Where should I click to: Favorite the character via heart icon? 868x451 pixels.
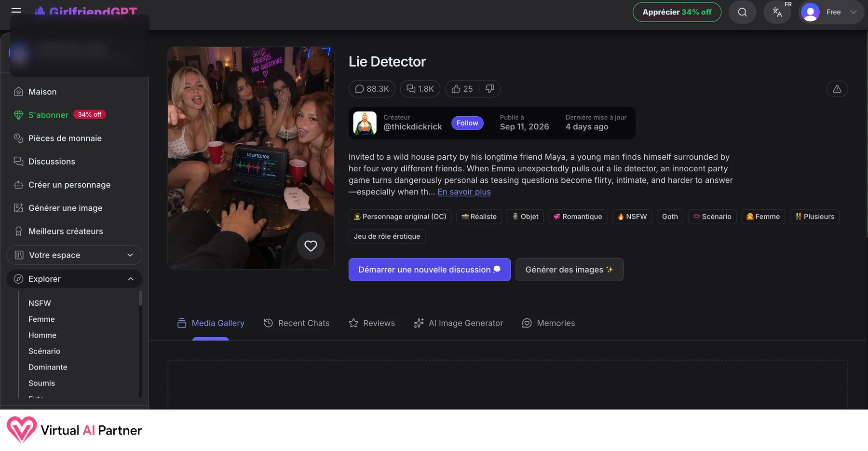tap(311, 246)
